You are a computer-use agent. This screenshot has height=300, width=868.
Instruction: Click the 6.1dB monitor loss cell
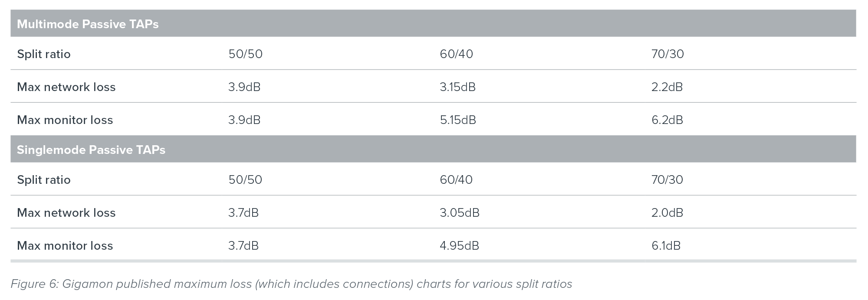[666, 246]
